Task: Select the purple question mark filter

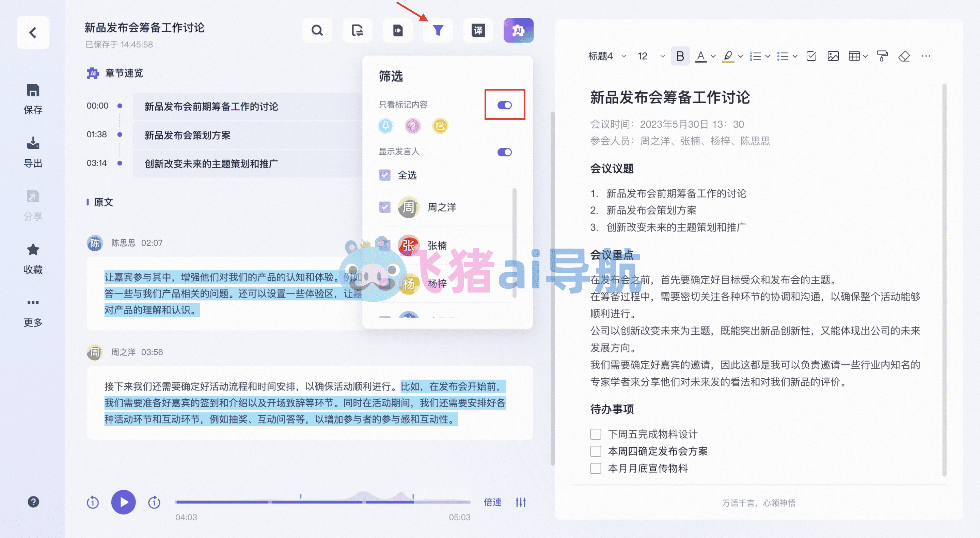Action: click(413, 126)
